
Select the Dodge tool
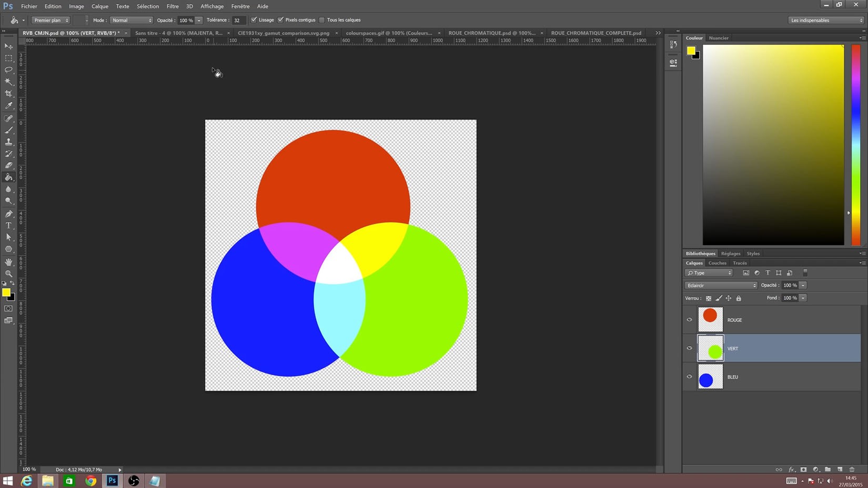point(8,201)
